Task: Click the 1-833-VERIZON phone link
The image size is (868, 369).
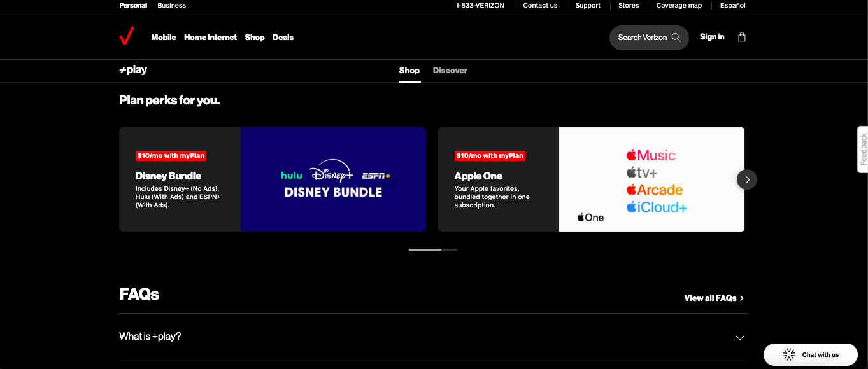Action: click(480, 6)
